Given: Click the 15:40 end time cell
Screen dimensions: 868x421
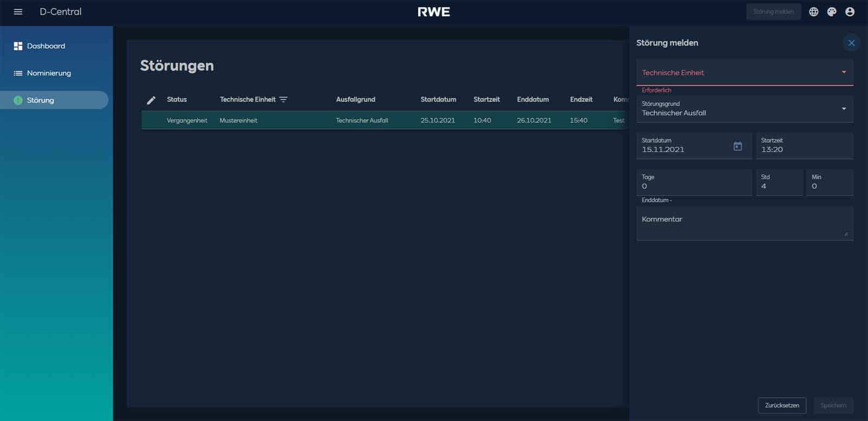Looking at the screenshot, I should point(578,120).
